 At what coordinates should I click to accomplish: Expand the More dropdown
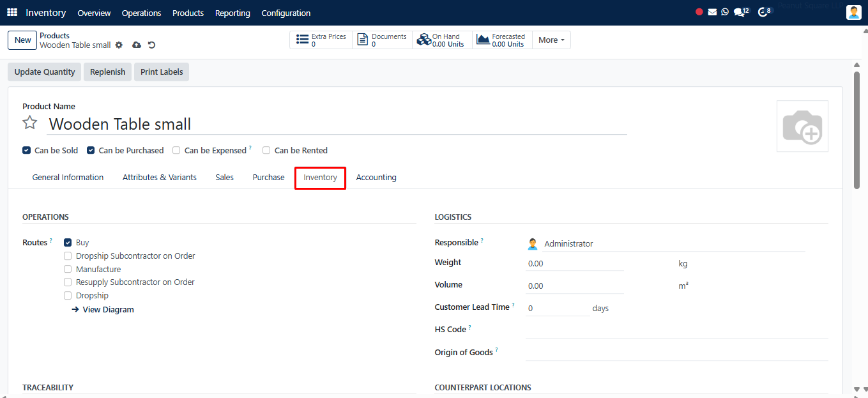point(551,40)
